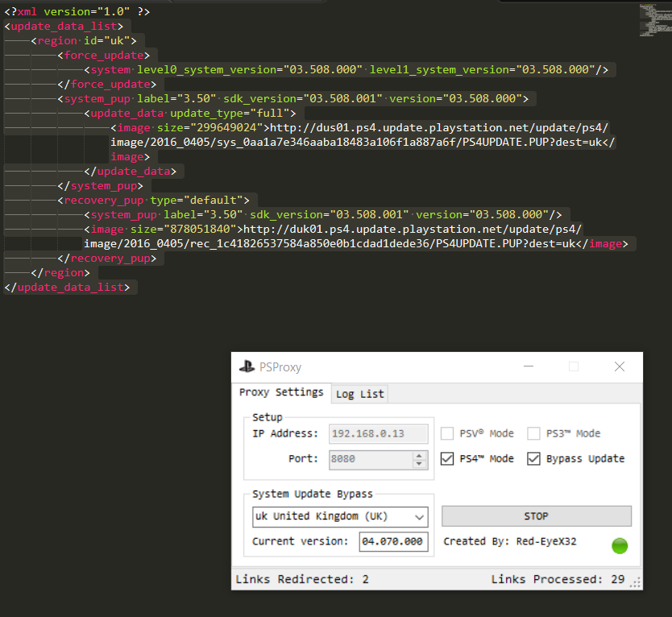672x617 pixels.
Task: Click the update_data update_type="full" line
Action: (190, 113)
